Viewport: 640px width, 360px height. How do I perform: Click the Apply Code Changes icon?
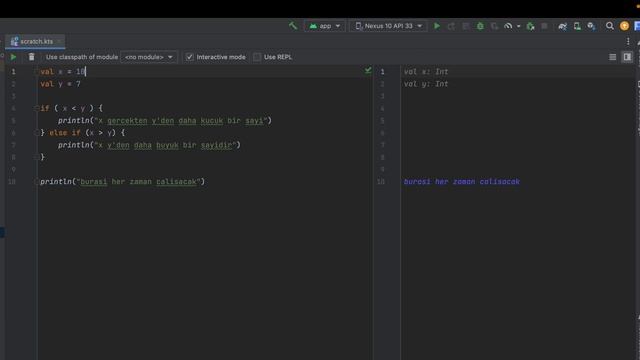point(466,26)
